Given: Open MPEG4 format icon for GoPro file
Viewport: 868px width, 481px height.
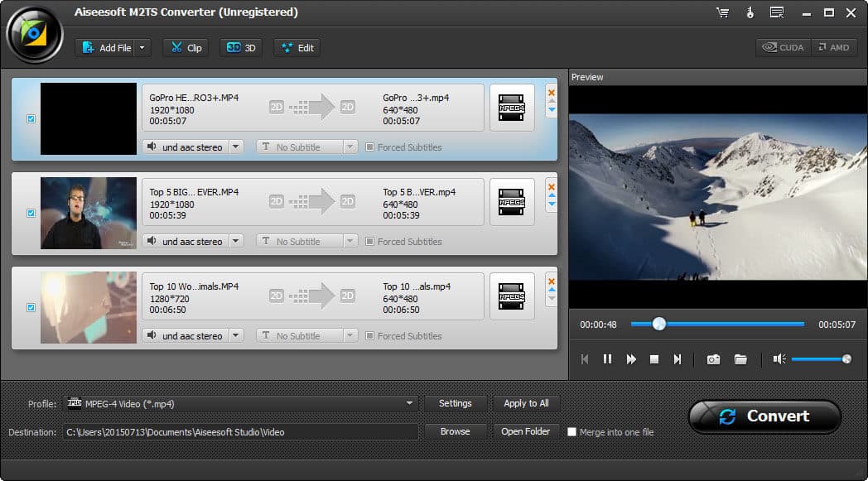Looking at the screenshot, I should click(x=512, y=108).
